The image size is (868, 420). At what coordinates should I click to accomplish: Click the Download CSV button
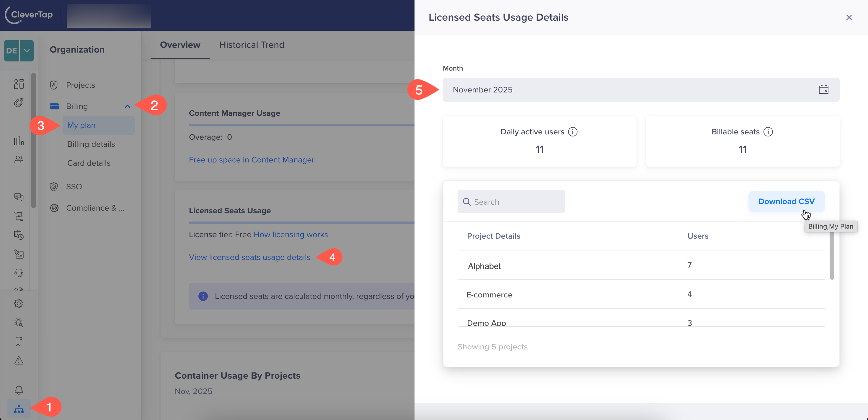click(x=787, y=201)
